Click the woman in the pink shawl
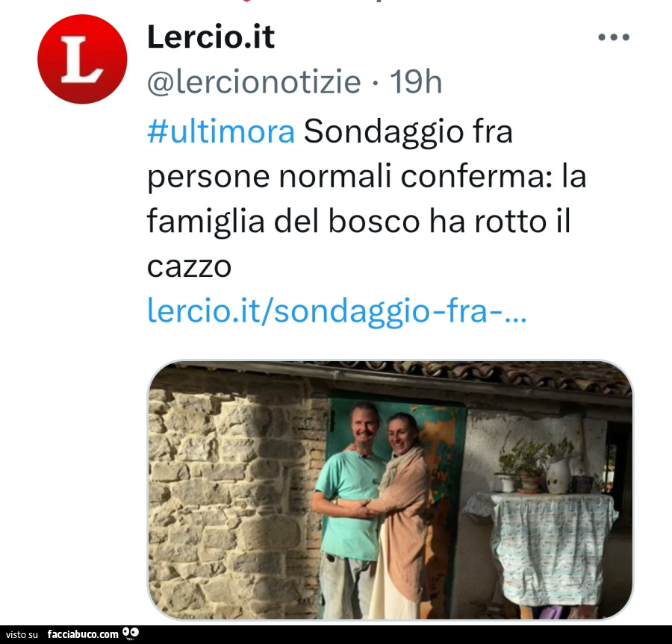The width and height of the screenshot is (672, 644). [401, 516]
